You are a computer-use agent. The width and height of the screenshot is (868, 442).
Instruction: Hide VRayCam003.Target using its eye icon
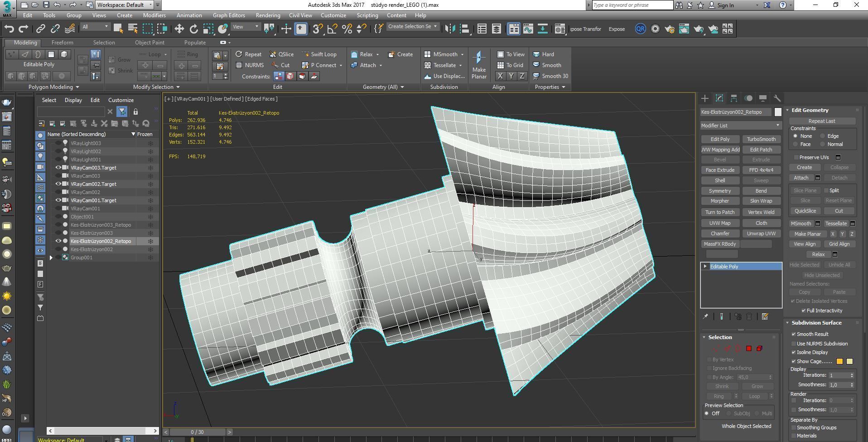[x=58, y=168]
